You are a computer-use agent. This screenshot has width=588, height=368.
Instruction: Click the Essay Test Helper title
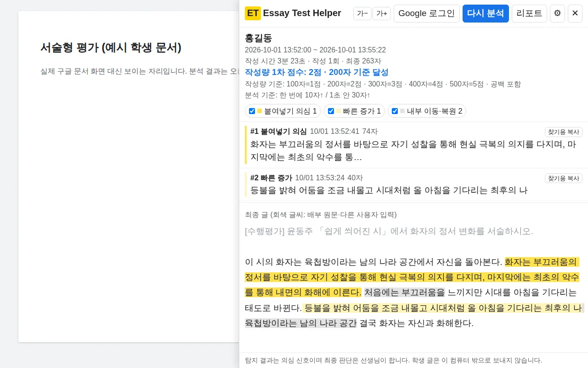[302, 13]
